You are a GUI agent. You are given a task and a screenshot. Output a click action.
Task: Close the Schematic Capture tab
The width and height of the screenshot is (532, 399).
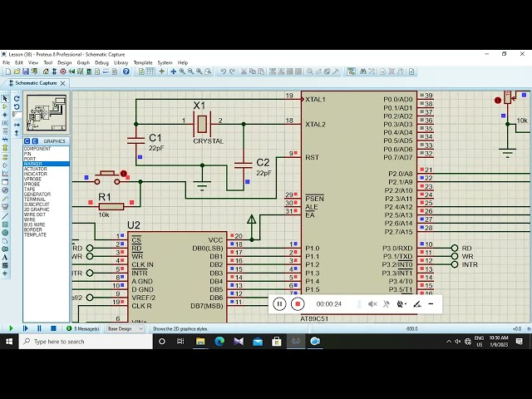(x=63, y=83)
